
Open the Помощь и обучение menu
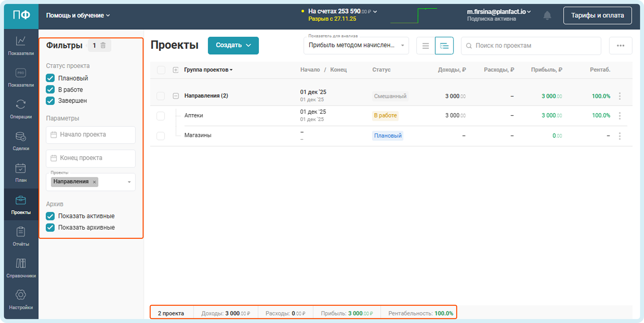click(x=78, y=16)
